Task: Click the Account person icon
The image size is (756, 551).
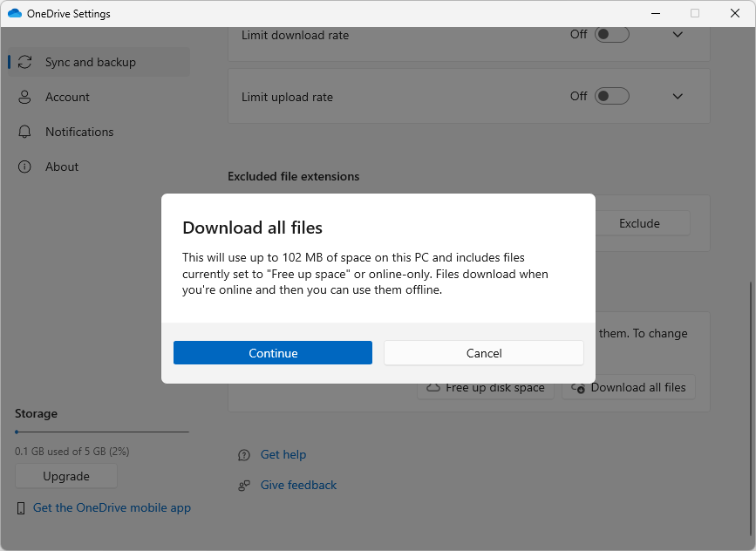Action: coord(24,97)
